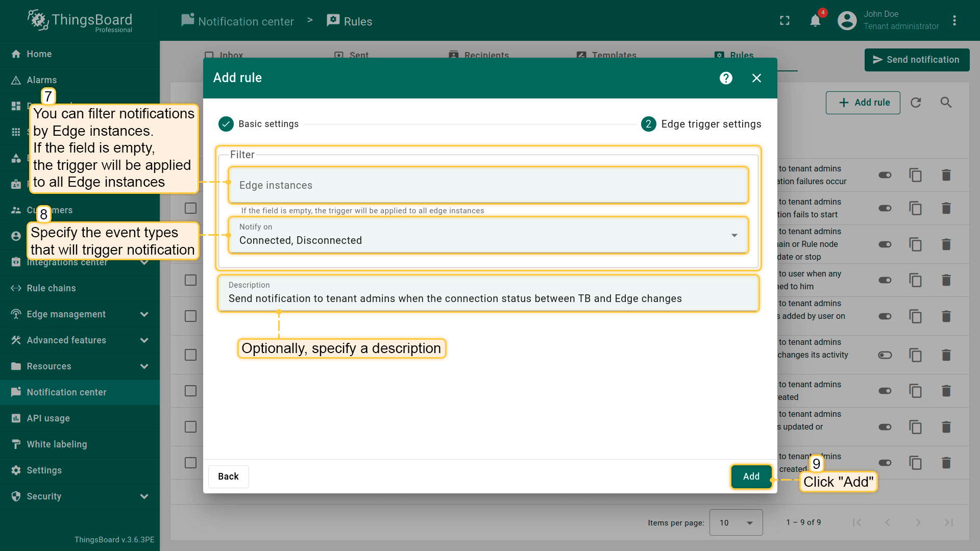Open the user menu three-dots icon
Image resolution: width=980 pixels, height=551 pixels.
954,21
